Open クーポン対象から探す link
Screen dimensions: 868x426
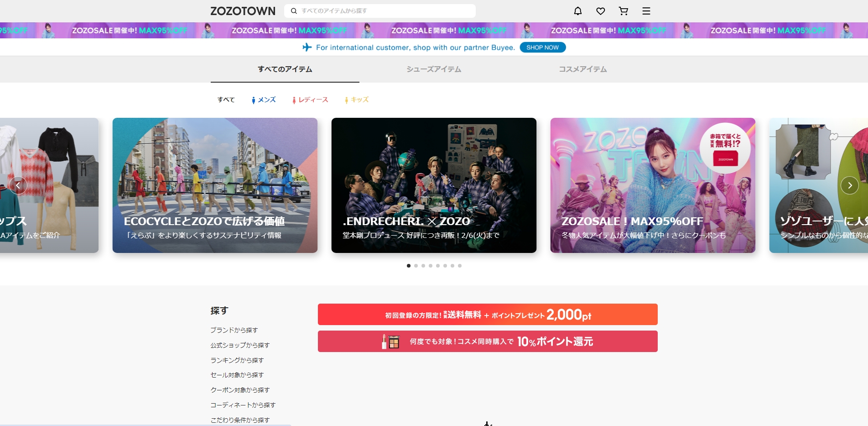coord(240,390)
